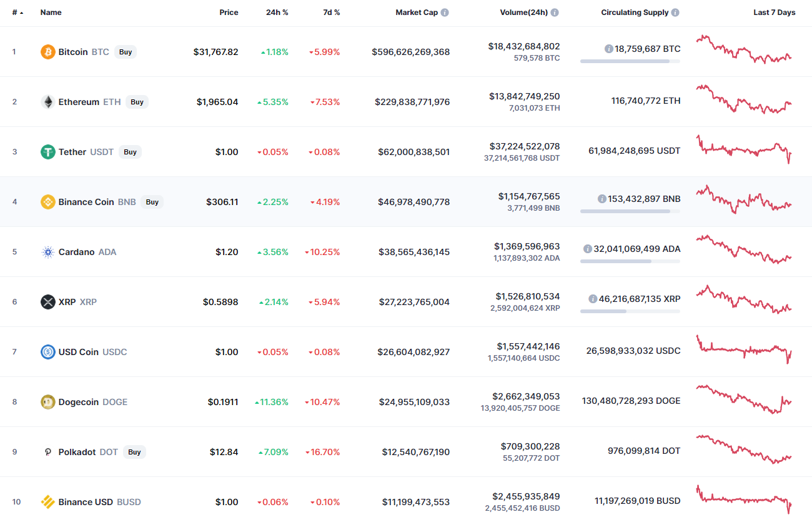Click the Buy button next to Bitcoin
The width and height of the screenshot is (812, 522).
126,52
